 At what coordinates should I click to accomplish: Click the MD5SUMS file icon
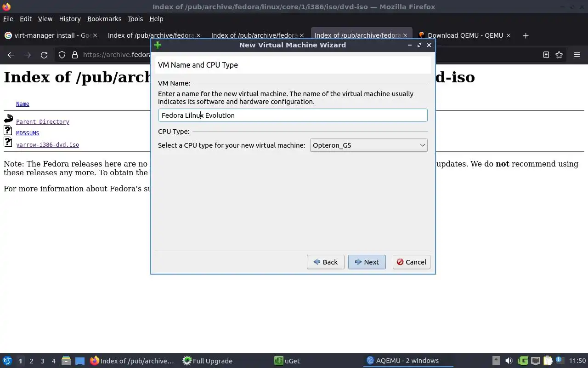(8, 131)
